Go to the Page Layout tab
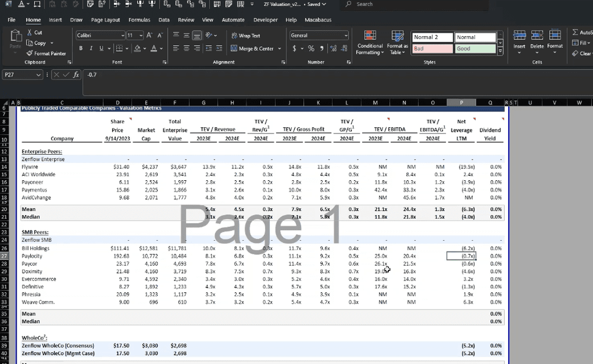Screen dimensions: 593x364 pos(105,20)
